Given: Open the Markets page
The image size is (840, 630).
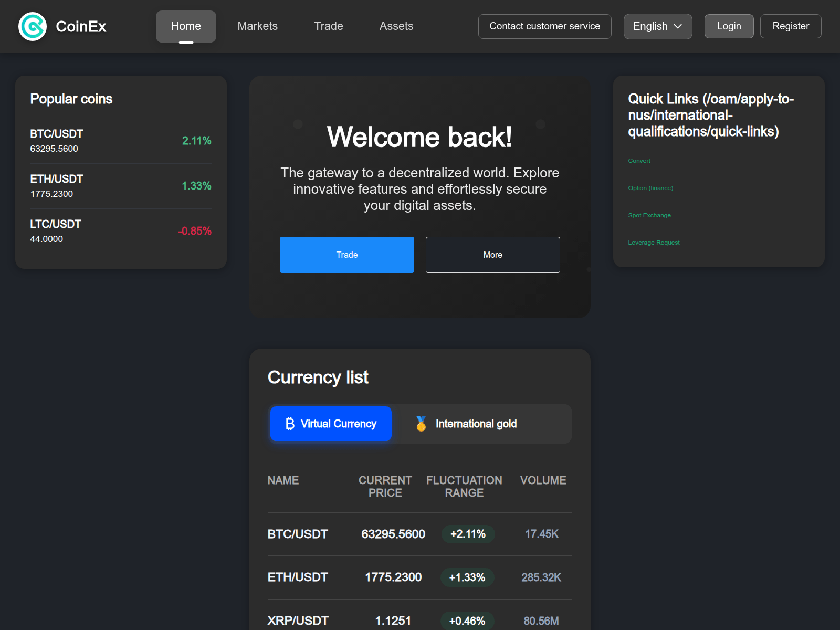Looking at the screenshot, I should point(257,26).
